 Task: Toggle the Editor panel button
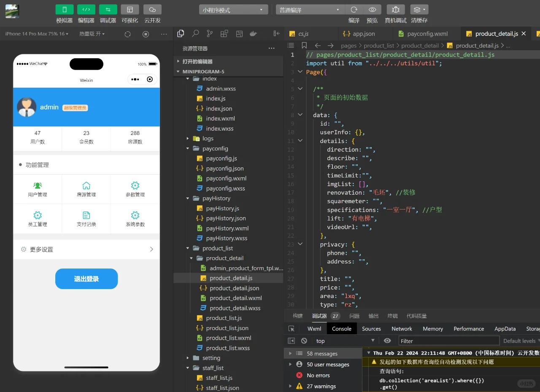click(86, 10)
